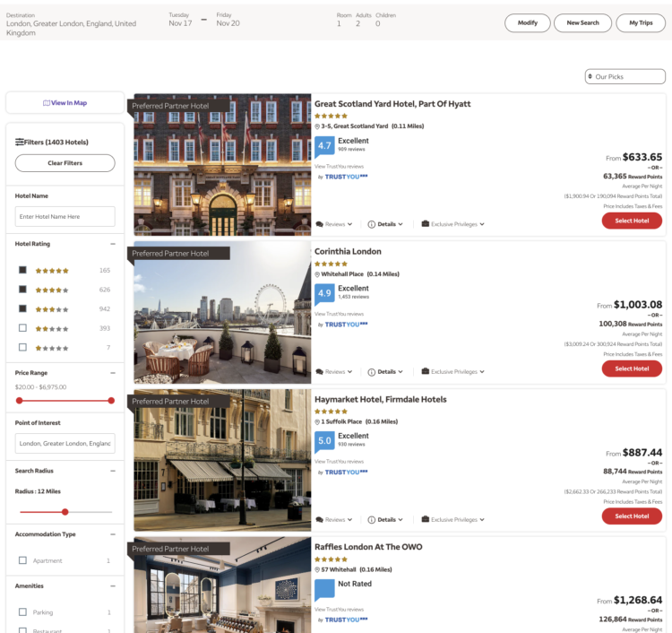Click the reviews speech bubble icon for Haymarket Hotel

[x=319, y=520]
